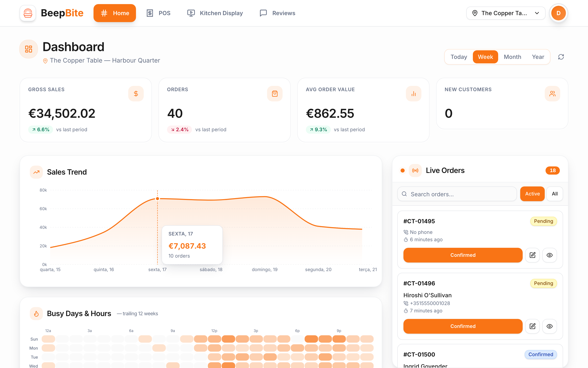
Task: Click the 7 minutes ago timestamp
Action: (x=426, y=311)
